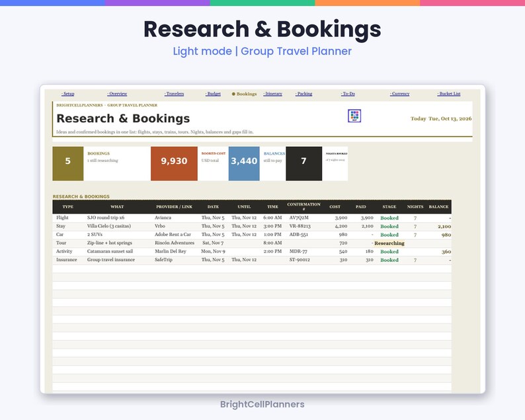Screen dimensions: 525x420
Task: Select the Adobe Rent a Car cell
Action: [173, 234]
